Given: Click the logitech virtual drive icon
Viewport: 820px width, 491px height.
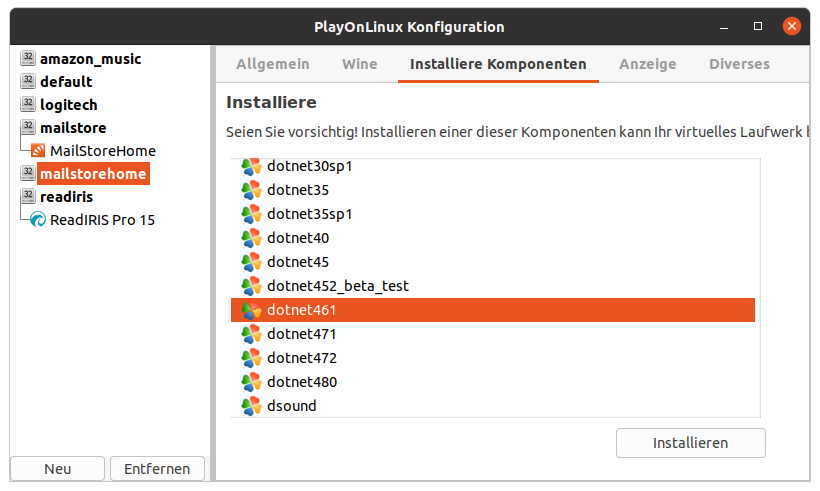Looking at the screenshot, I should [28, 105].
